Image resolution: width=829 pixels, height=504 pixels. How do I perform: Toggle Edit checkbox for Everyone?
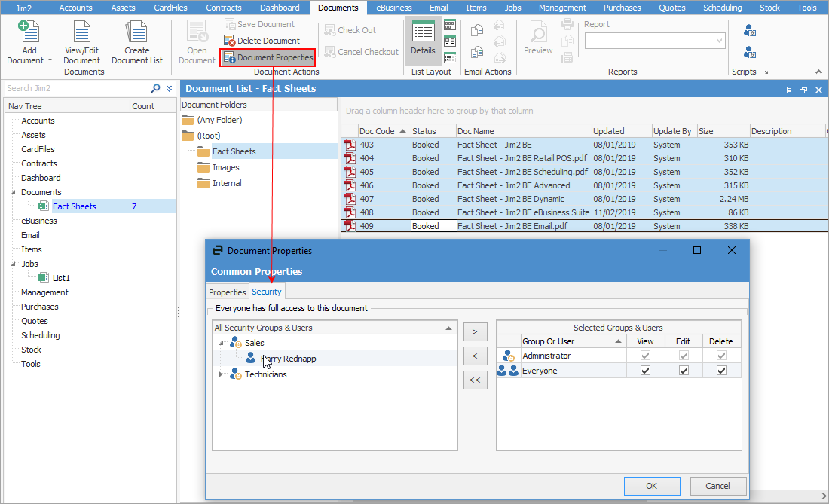684,371
